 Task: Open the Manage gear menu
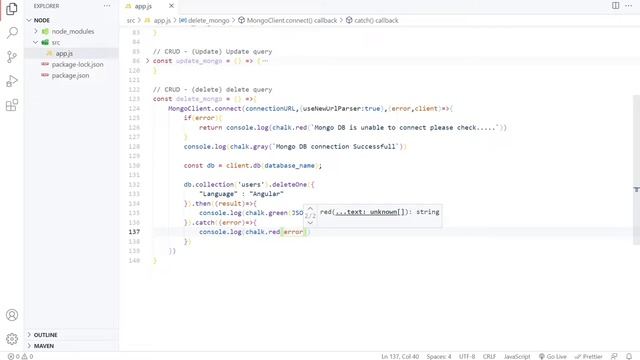(x=12, y=339)
